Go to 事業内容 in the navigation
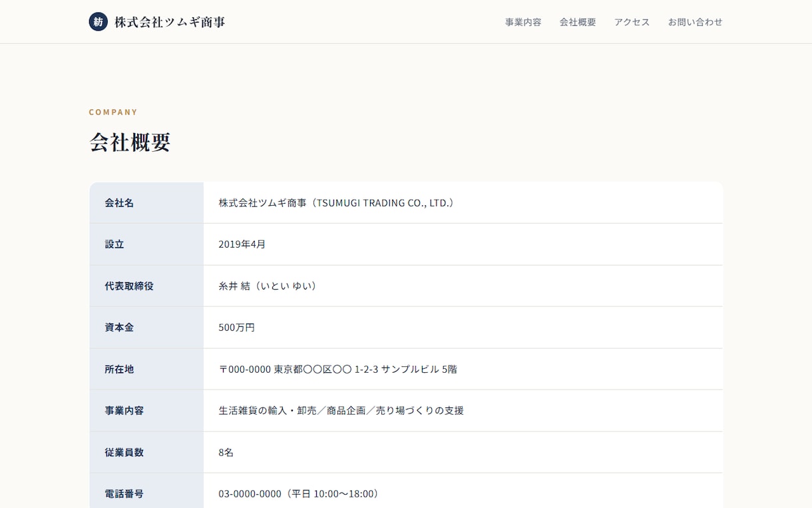This screenshot has width=812, height=508. click(523, 22)
